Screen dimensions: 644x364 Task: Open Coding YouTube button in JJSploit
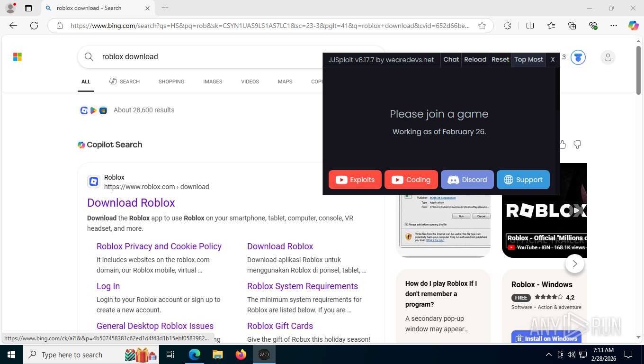pos(411,180)
